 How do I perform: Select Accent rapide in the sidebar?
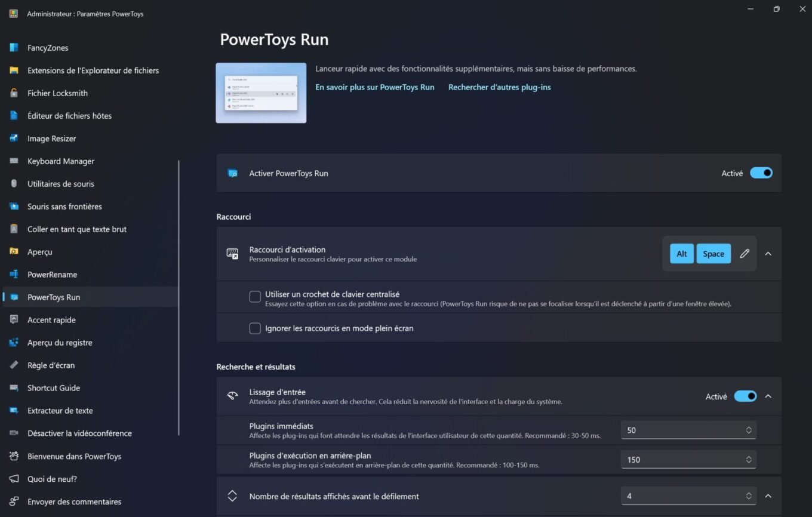pos(90,320)
